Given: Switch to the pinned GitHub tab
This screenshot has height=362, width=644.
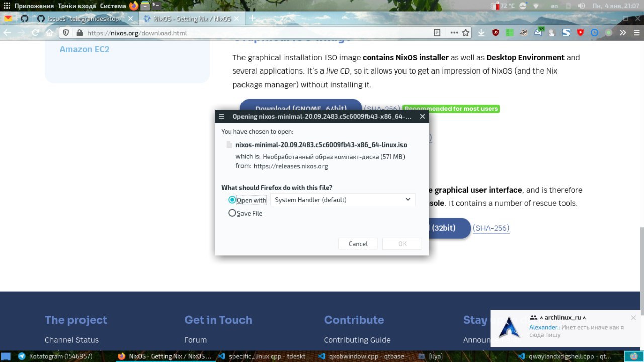Looking at the screenshot, I should (x=24, y=18).
